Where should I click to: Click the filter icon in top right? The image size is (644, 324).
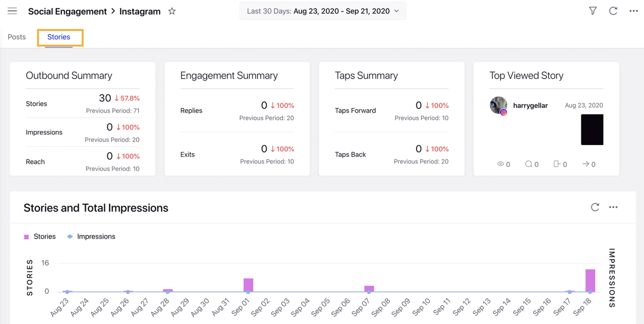tap(592, 12)
